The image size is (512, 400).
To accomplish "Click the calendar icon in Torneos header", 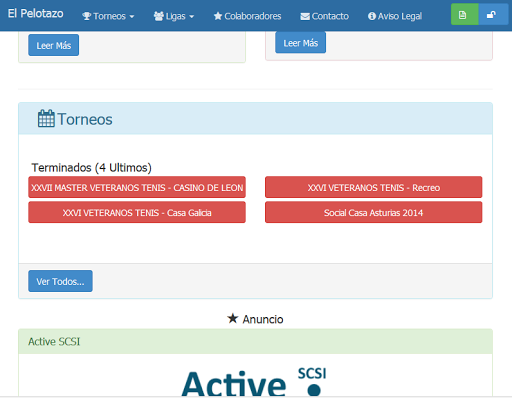I will point(46,119).
